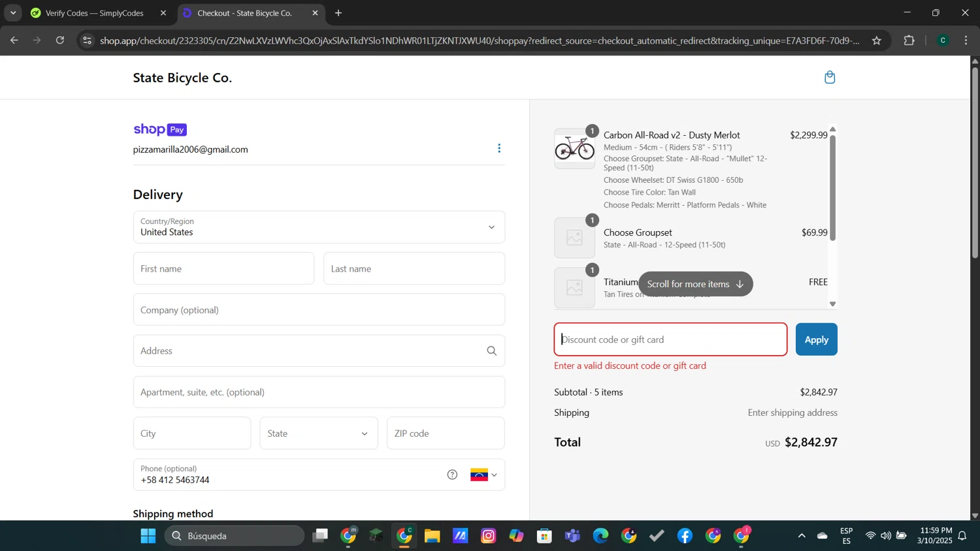The height and width of the screenshot is (551, 980).
Task: Bookmark this page with the star icon
Action: pos(877,40)
